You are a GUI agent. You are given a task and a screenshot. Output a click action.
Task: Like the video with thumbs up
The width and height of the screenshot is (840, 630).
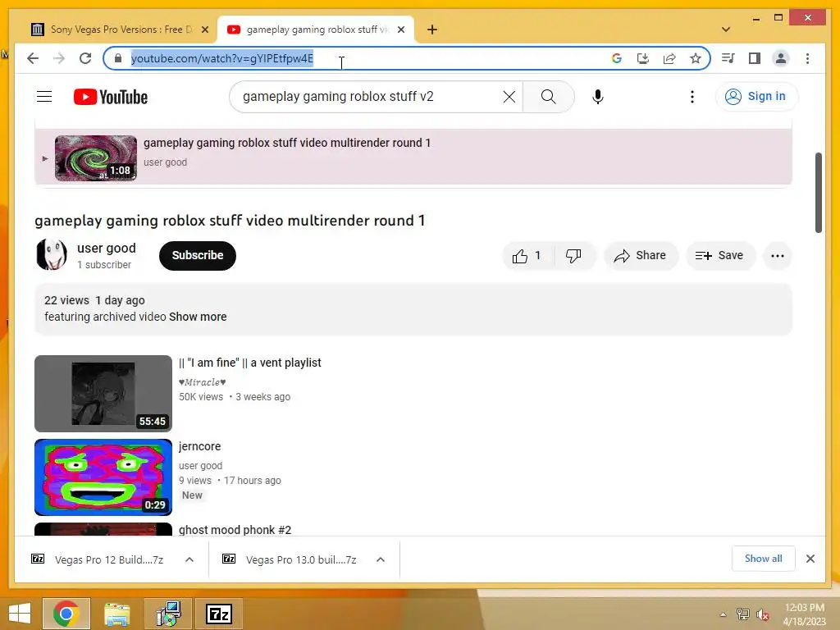click(x=527, y=256)
